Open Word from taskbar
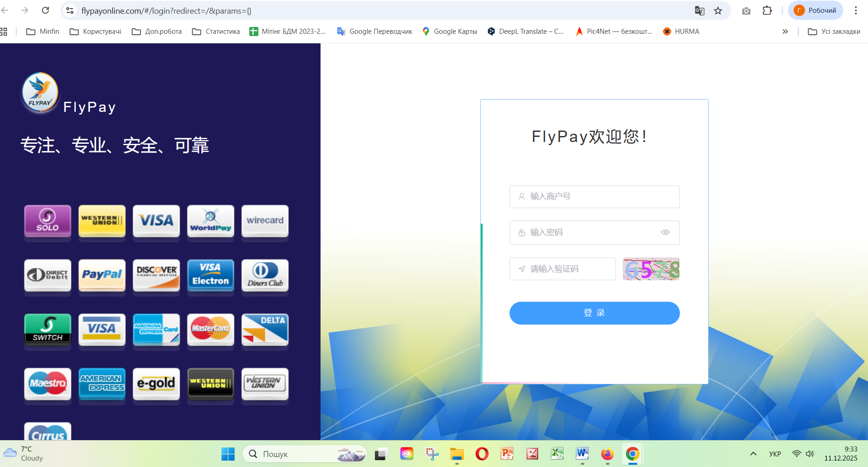The width and height of the screenshot is (868, 467). 582,454
